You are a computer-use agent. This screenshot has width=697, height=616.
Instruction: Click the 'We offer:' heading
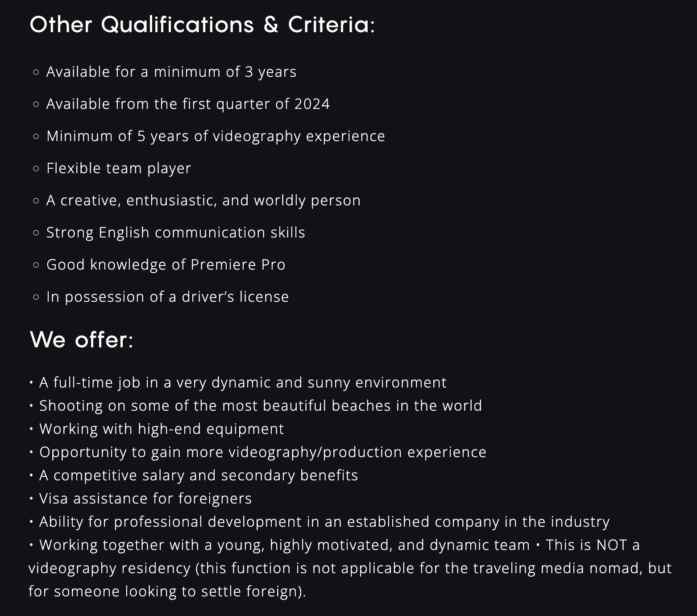coord(82,339)
